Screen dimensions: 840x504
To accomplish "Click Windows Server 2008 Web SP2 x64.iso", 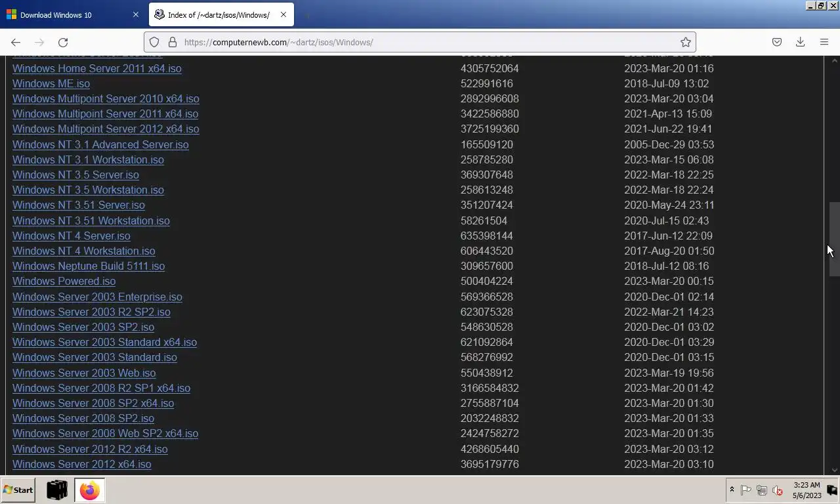I will click(105, 433).
